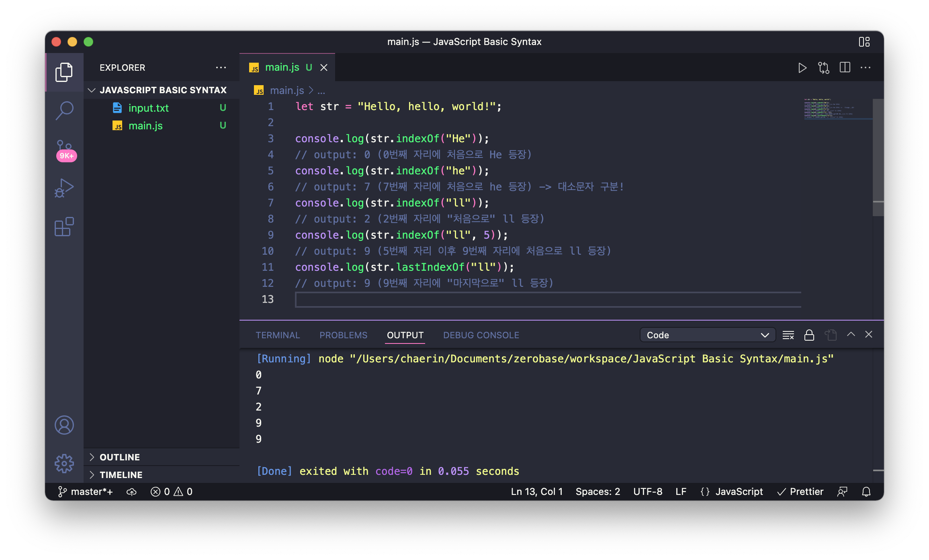Collapse the JAVASCRIPT BASIC SYNTAX folder
The image size is (929, 560).
[92, 90]
